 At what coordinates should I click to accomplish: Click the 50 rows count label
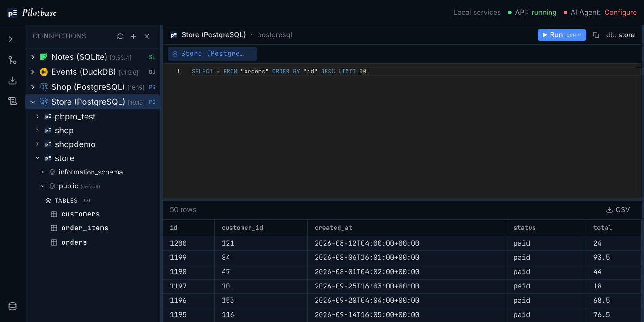coord(183,210)
